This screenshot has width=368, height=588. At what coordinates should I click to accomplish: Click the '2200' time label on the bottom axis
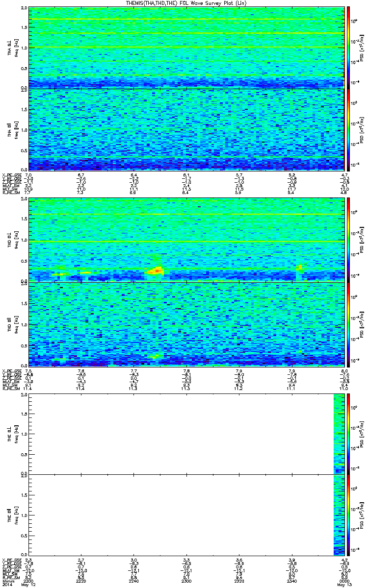click(x=28, y=581)
